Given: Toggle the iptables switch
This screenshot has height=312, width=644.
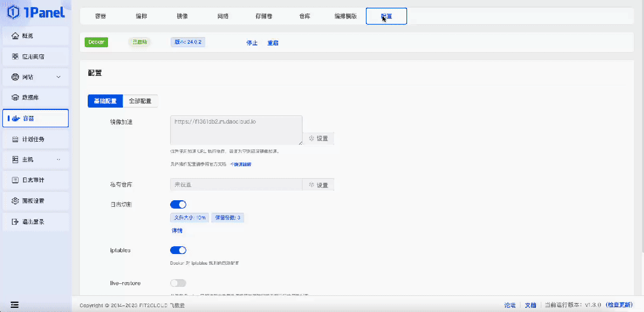Looking at the screenshot, I should 178,250.
